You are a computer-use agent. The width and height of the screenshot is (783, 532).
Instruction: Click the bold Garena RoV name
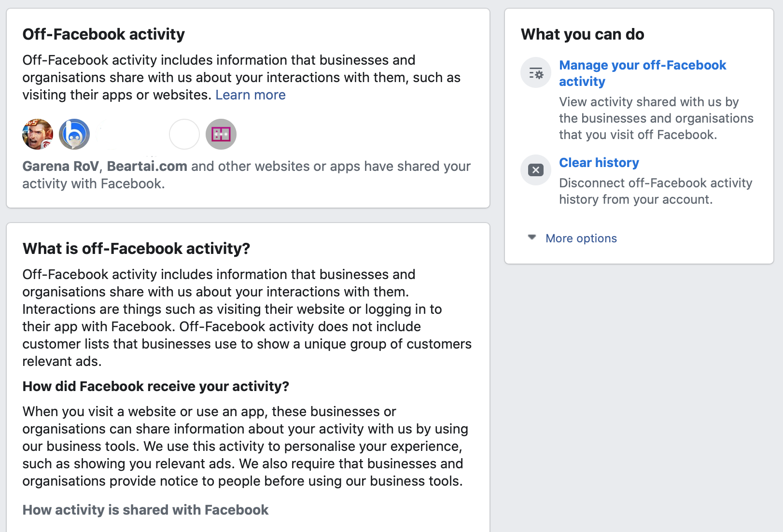click(60, 167)
